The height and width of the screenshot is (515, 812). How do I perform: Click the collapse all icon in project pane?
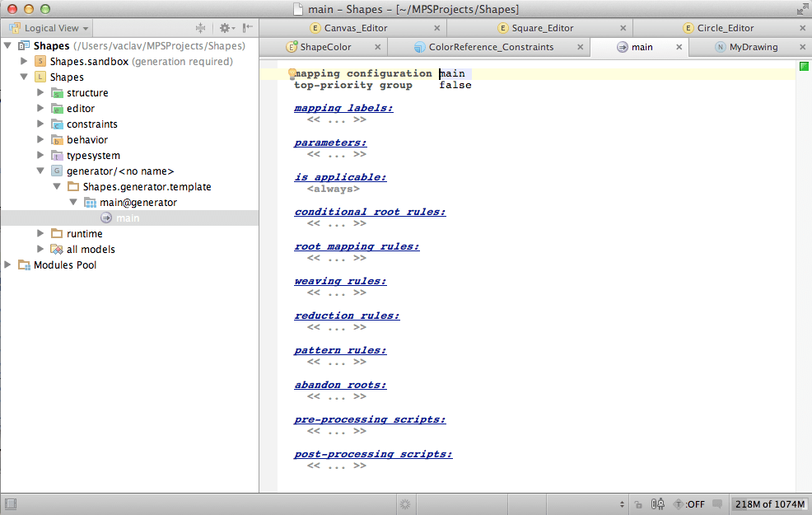click(201, 28)
